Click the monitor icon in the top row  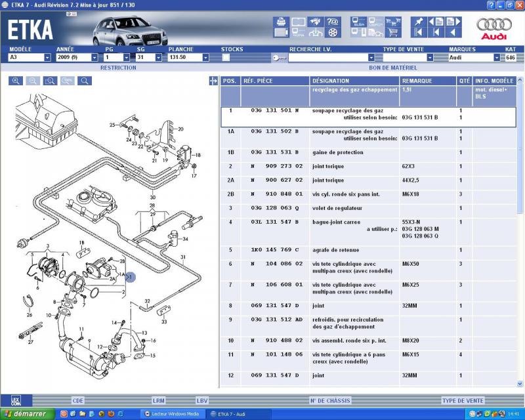coord(358,22)
